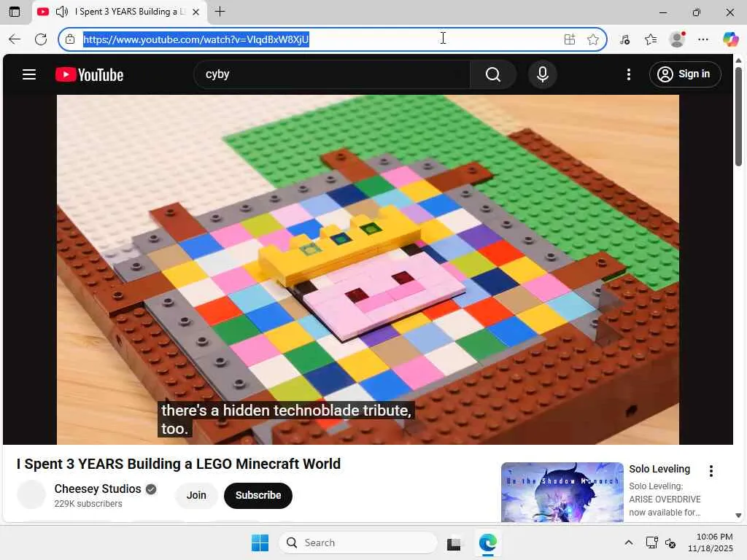
Task: Open Microsoft Edge from the taskbar
Action: point(488,542)
